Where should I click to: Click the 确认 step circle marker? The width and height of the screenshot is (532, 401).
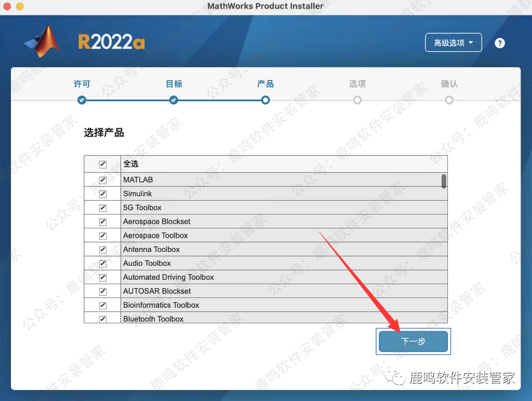coord(449,100)
